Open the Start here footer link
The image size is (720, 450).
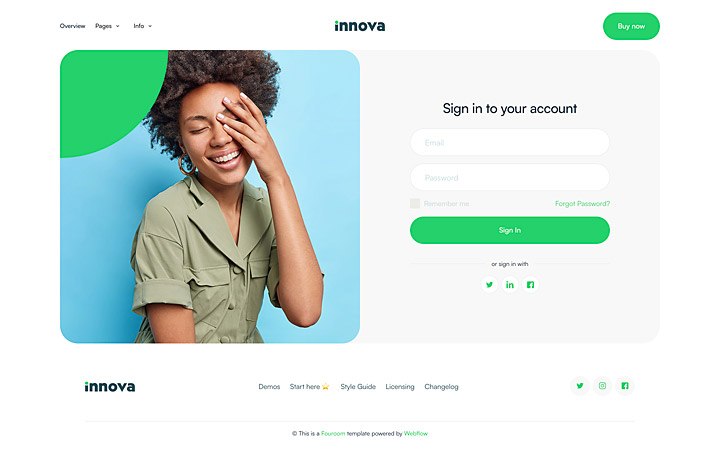pyautogui.click(x=309, y=387)
